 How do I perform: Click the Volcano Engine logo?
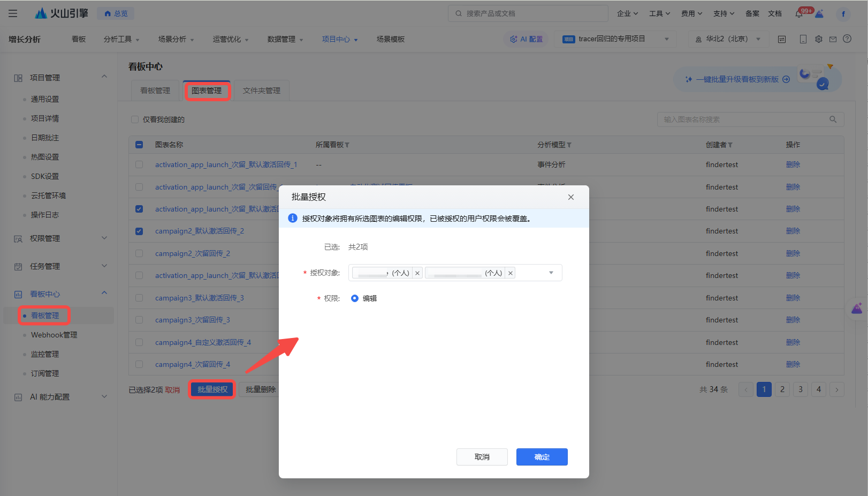(x=61, y=13)
